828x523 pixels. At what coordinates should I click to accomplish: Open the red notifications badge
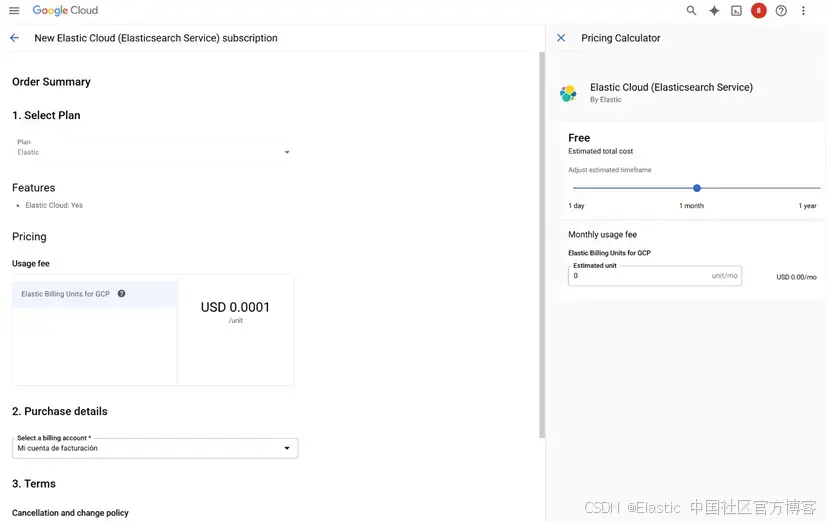[x=759, y=11]
